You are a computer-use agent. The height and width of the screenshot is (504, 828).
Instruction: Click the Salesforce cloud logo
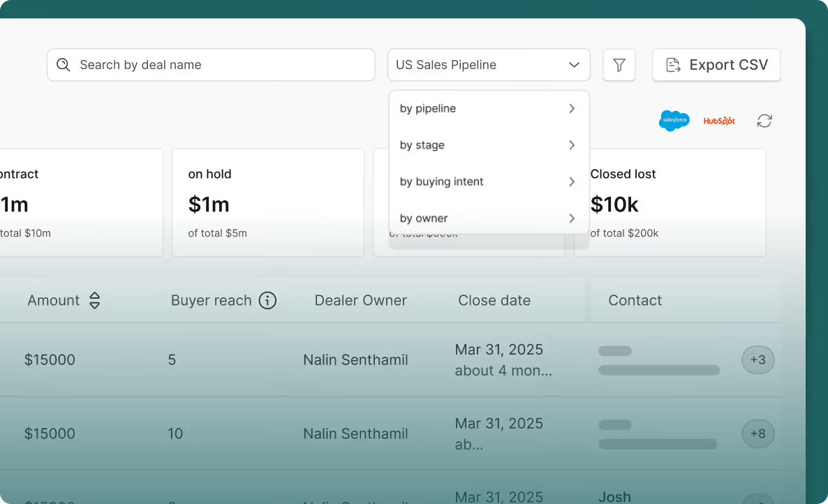(x=674, y=121)
